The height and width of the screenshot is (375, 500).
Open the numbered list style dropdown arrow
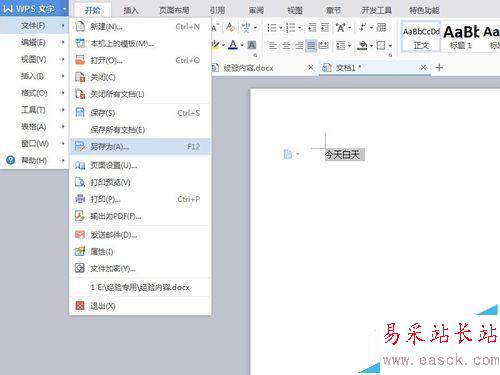click(299, 28)
